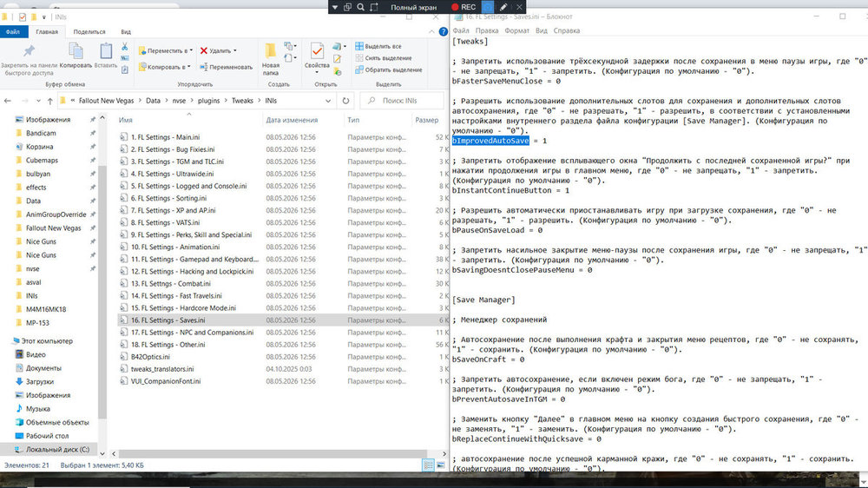The height and width of the screenshot is (488, 868).
Task: Navigate back with the back arrow
Action: [8, 101]
